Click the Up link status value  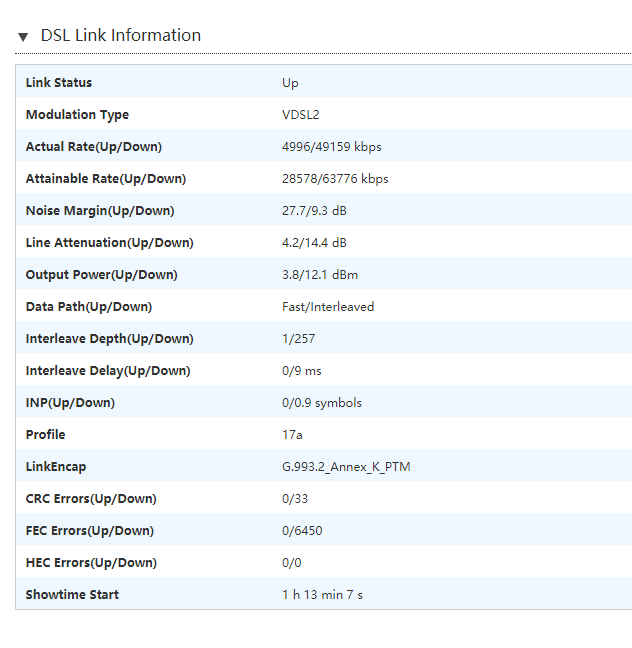[290, 83]
